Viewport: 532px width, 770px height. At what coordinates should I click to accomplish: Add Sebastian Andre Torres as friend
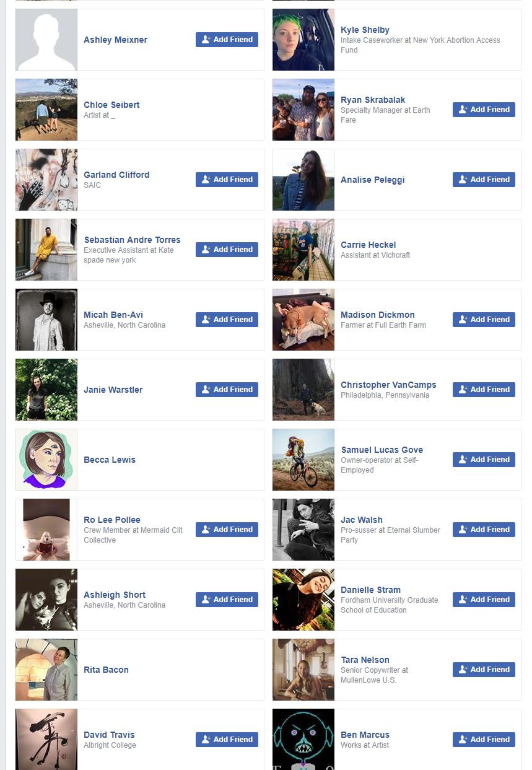point(227,250)
